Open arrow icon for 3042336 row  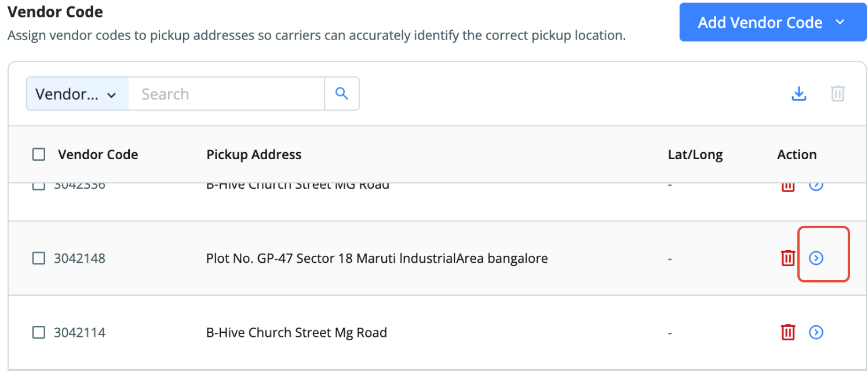click(x=816, y=186)
